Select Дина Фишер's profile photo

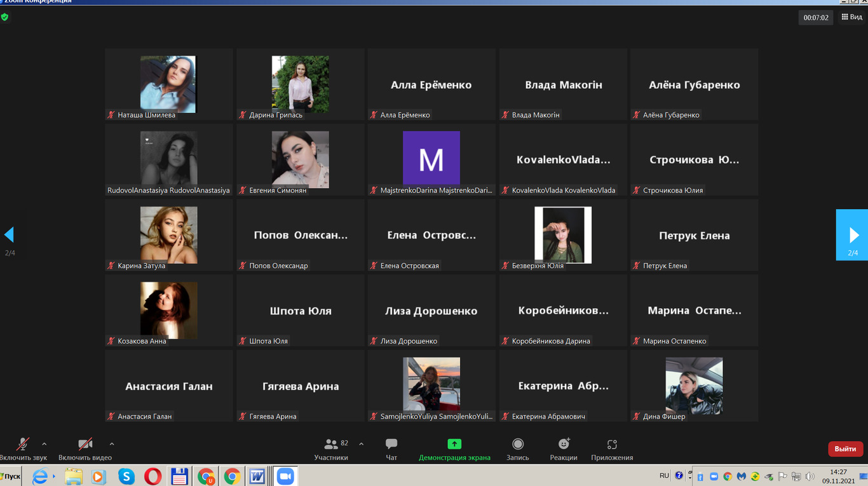pyautogui.click(x=694, y=386)
